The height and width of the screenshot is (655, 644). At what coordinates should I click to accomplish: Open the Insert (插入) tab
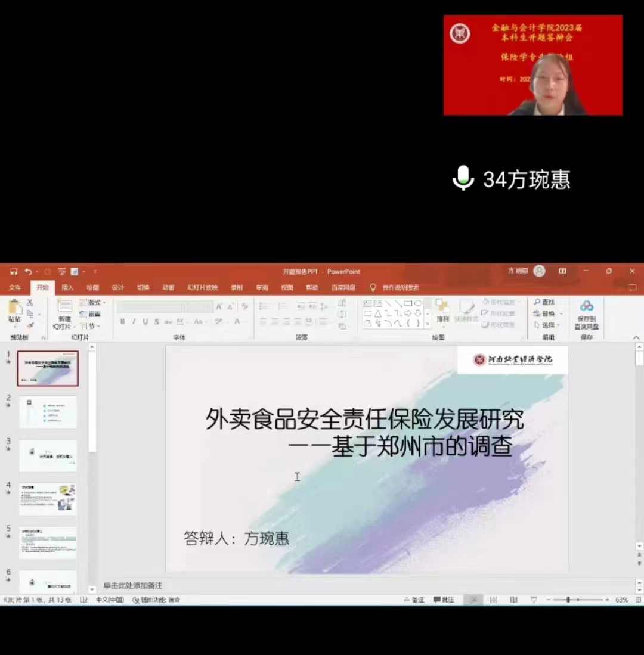tap(67, 288)
